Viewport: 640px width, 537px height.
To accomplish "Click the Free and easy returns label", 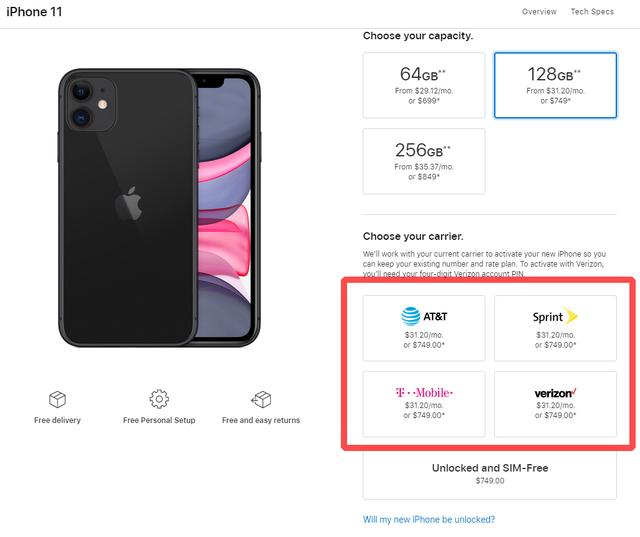I will tap(261, 421).
